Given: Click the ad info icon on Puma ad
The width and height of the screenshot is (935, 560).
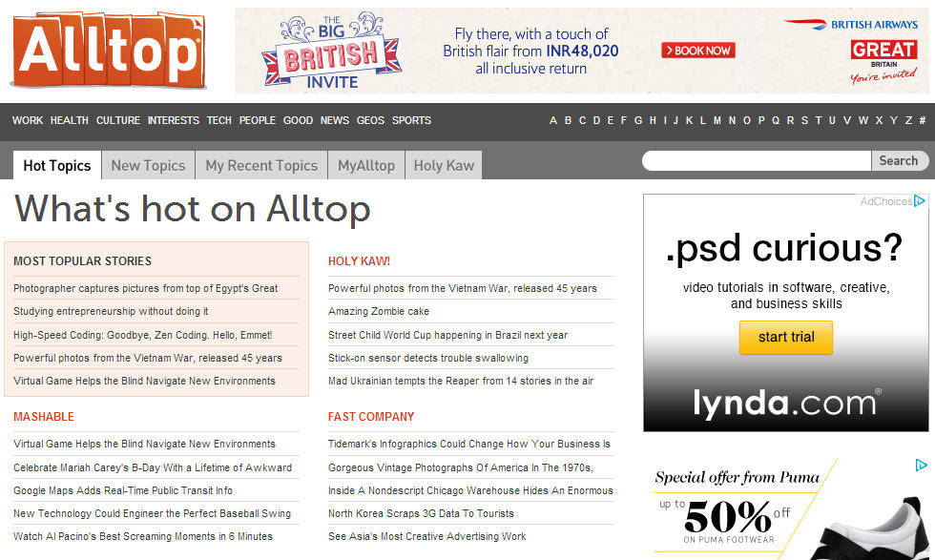Looking at the screenshot, I should point(922,465).
